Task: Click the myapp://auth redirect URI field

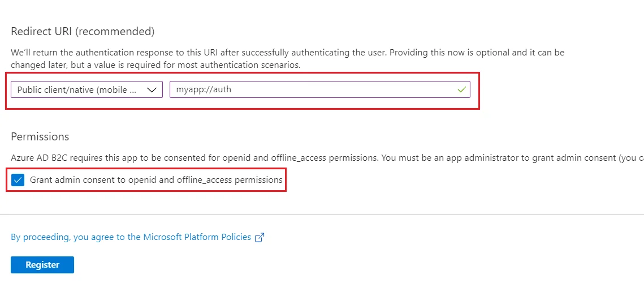Action: (x=320, y=89)
